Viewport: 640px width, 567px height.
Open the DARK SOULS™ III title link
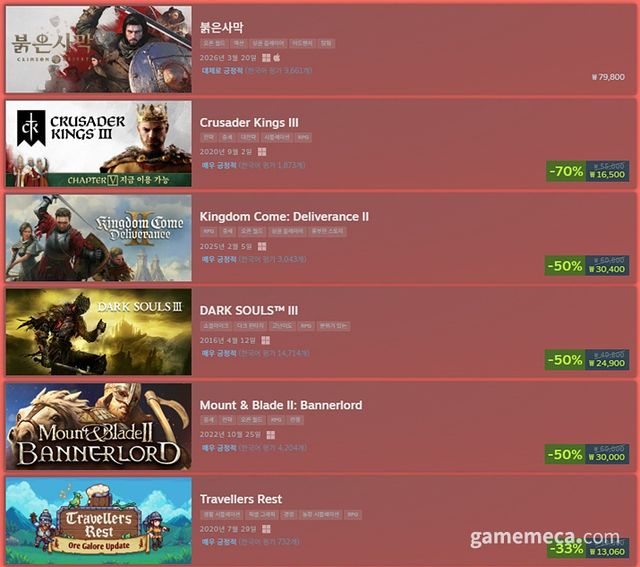[x=249, y=311]
